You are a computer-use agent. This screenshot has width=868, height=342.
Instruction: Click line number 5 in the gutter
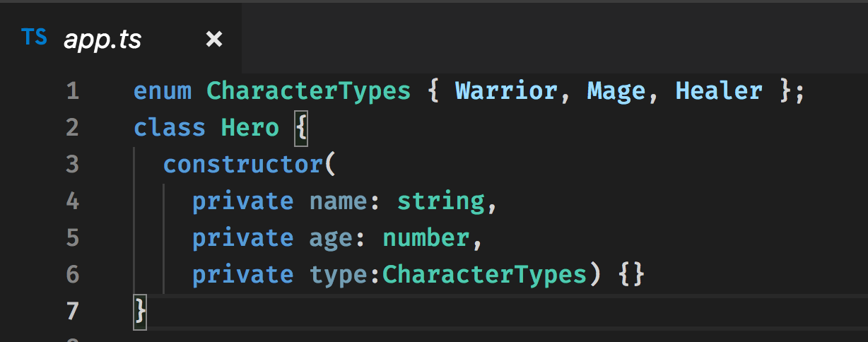[72, 238]
